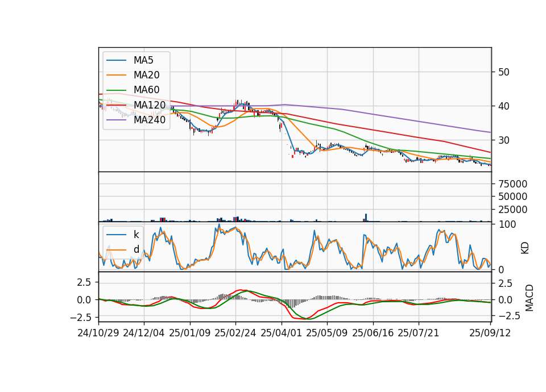Click the MA20 legend label
The width and height of the screenshot is (546, 392).
coord(146,75)
